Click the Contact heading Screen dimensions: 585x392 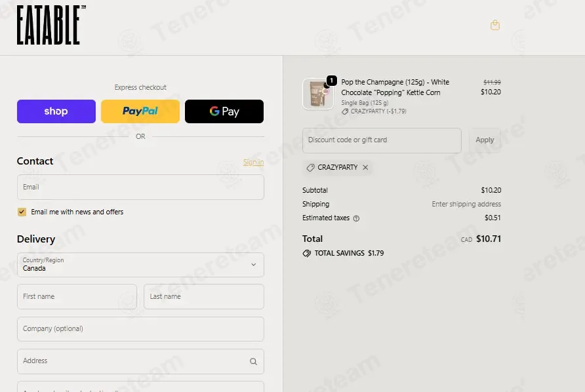coord(35,161)
